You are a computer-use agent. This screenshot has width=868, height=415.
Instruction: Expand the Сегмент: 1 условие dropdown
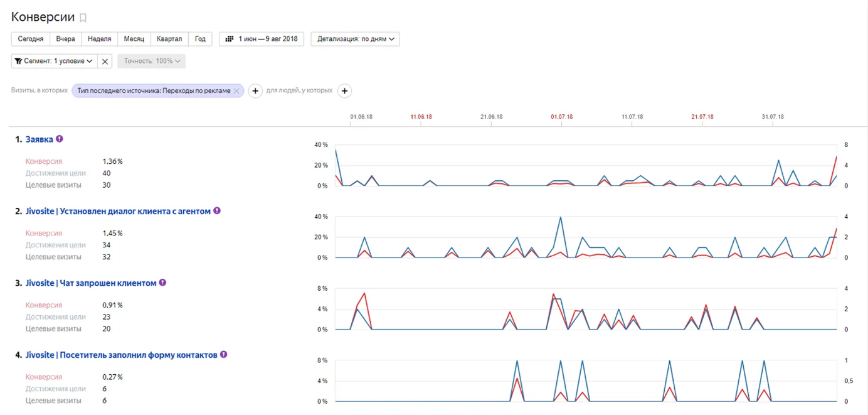tap(55, 62)
